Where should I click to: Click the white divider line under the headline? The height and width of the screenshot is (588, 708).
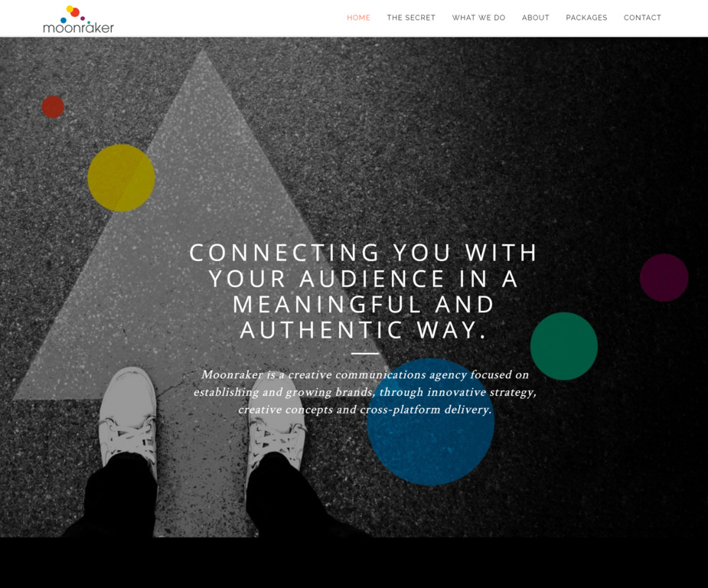[365, 354]
